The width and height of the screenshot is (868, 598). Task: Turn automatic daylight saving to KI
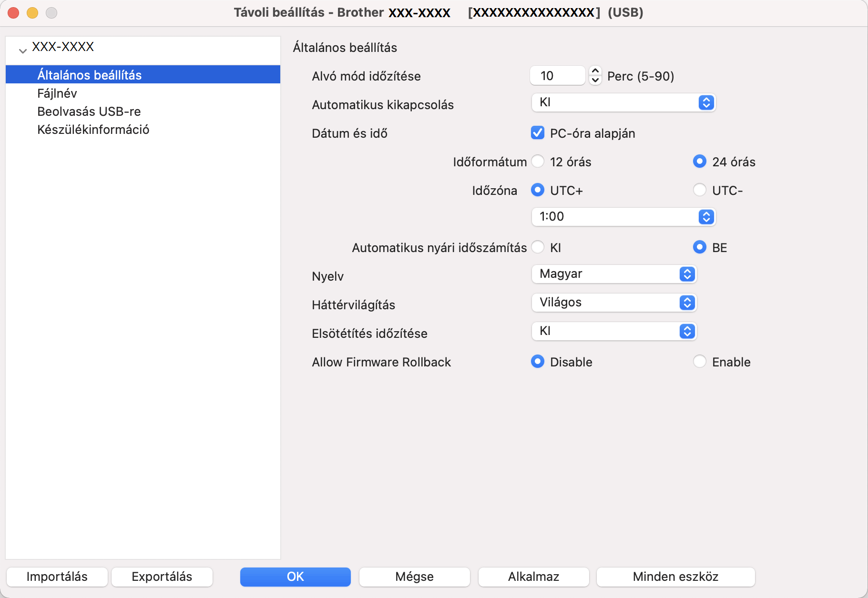[538, 247]
